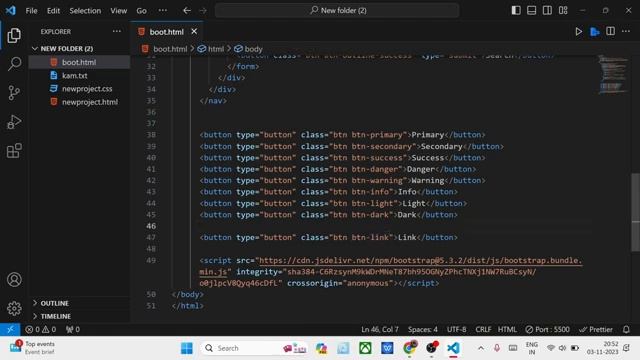The image size is (640, 360).
Task: Open Windows Start button
Action: (187, 348)
